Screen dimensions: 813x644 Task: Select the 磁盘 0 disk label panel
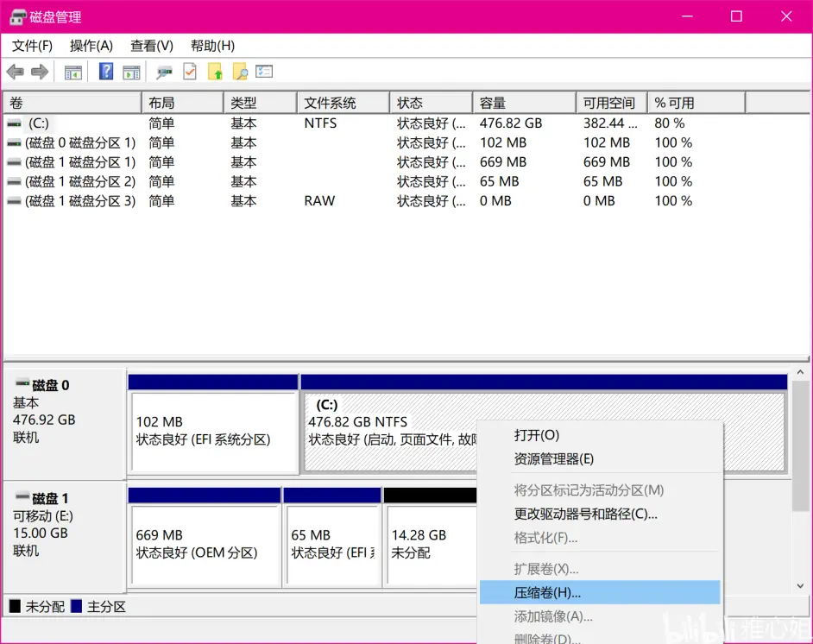[64, 424]
